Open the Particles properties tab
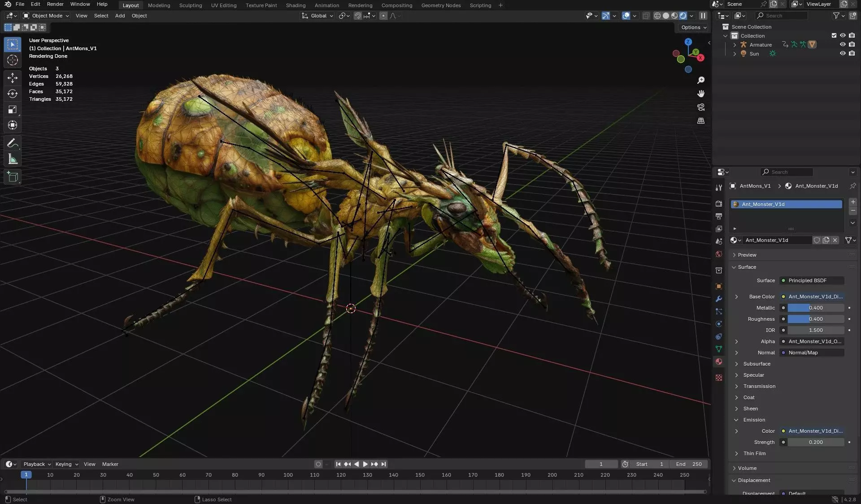The height and width of the screenshot is (504, 861). (719, 311)
